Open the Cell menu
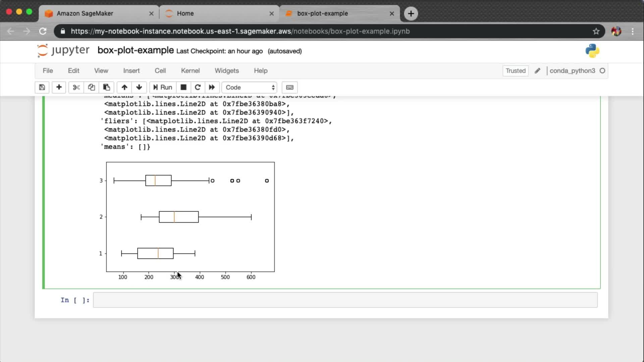 tap(160, 71)
